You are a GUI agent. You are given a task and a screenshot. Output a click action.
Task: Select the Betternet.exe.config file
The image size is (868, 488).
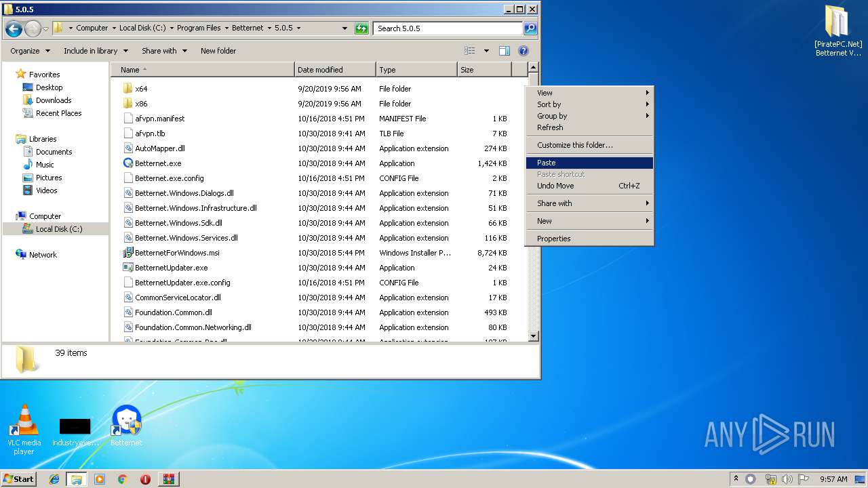click(x=169, y=178)
